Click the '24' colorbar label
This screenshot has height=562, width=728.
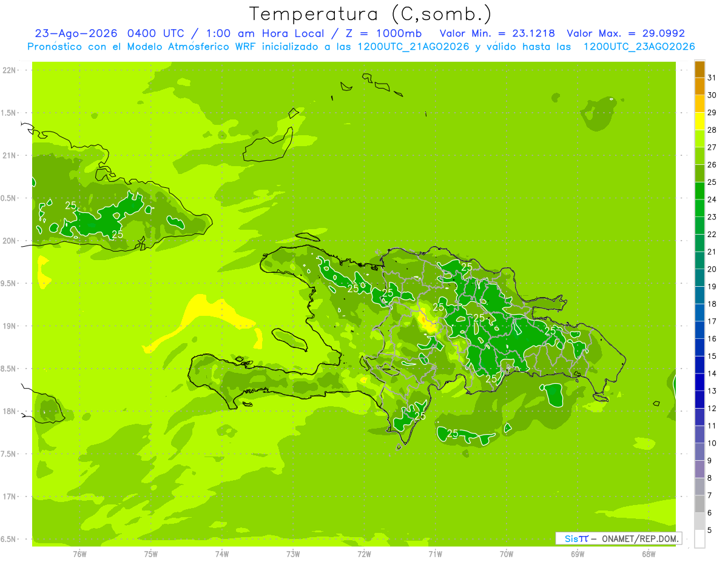click(712, 199)
